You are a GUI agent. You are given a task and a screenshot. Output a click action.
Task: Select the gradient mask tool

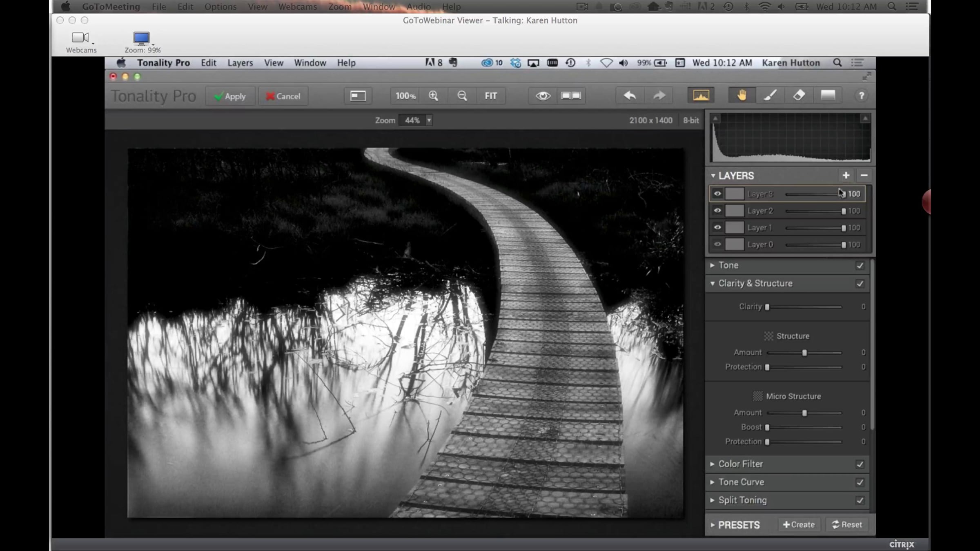[x=828, y=96]
